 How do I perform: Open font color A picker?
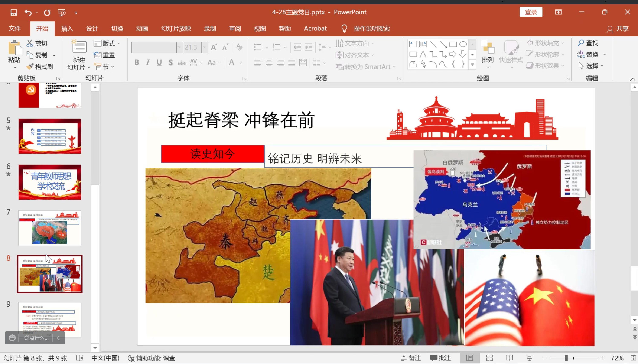click(x=232, y=62)
